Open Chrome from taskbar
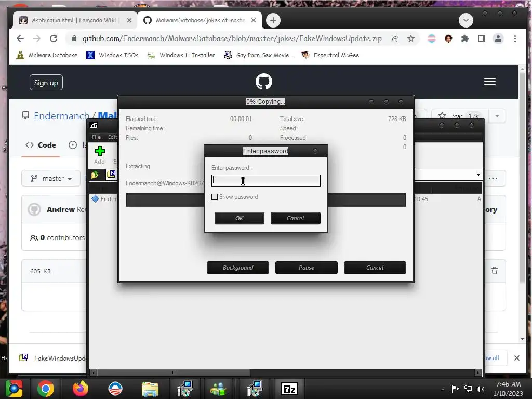This screenshot has height=399, width=532. click(x=46, y=389)
